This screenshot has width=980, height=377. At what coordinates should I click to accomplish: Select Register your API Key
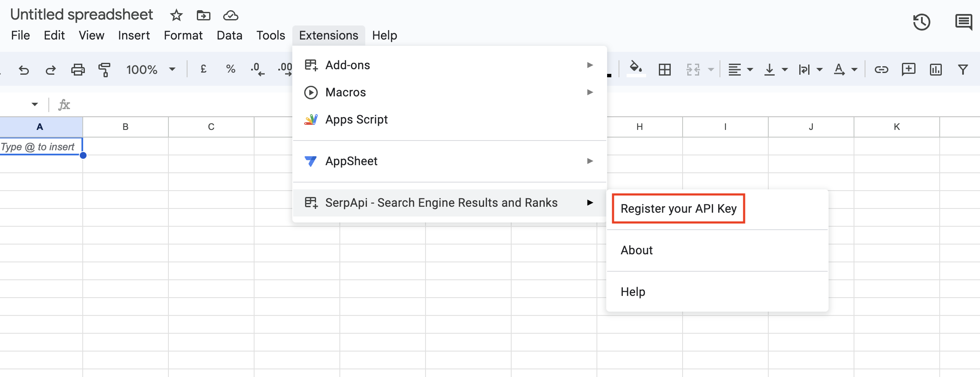tap(678, 208)
